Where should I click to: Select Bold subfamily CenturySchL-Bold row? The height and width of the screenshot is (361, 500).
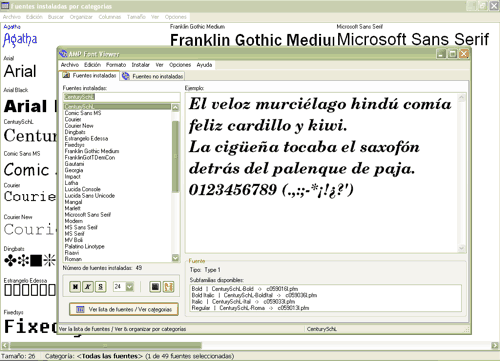pos(245,289)
